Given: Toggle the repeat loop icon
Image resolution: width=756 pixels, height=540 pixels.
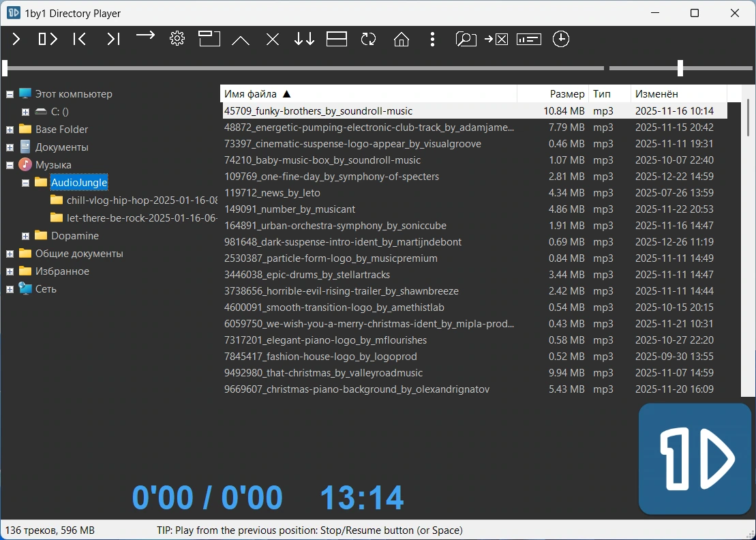Looking at the screenshot, I should [x=368, y=39].
